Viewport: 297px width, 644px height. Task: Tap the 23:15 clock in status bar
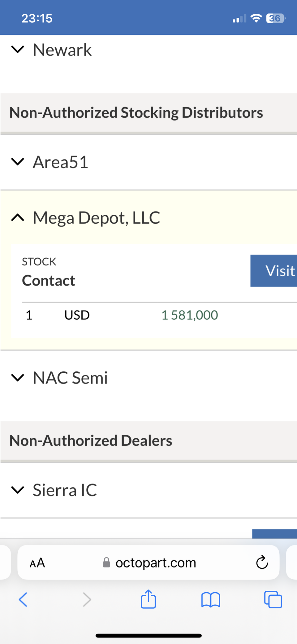click(37, 19)
